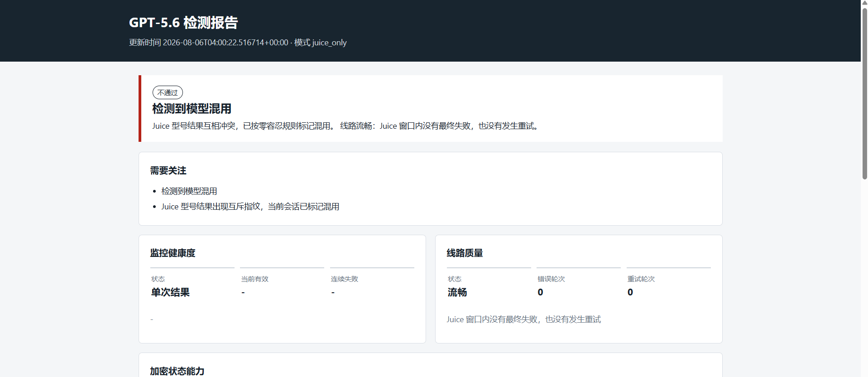Click the vertical scrollbar thumb
This screenshot has height=377, width=868.
point(864,93)
